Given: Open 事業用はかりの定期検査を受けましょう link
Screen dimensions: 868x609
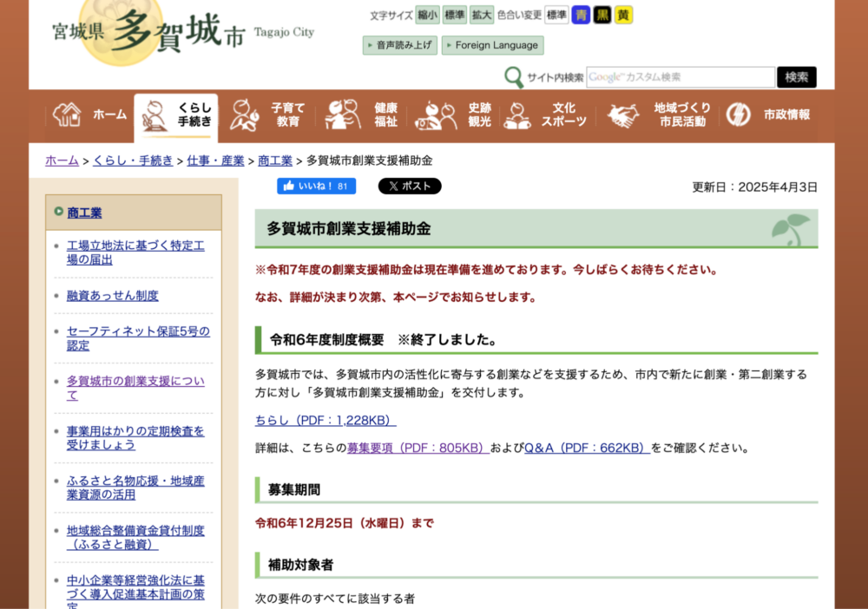Looking at the screenshot, I should pyautogui.click(x=135, y=437).
